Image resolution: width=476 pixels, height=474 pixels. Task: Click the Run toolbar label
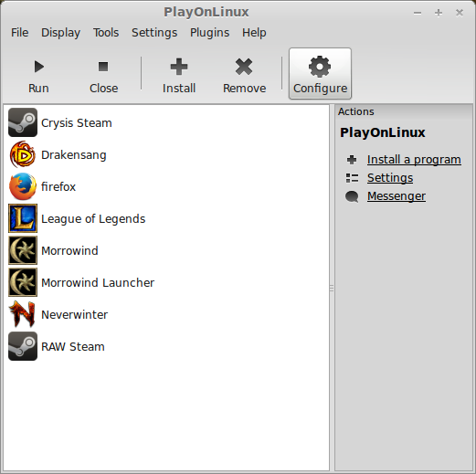click(x=38, y=89)
